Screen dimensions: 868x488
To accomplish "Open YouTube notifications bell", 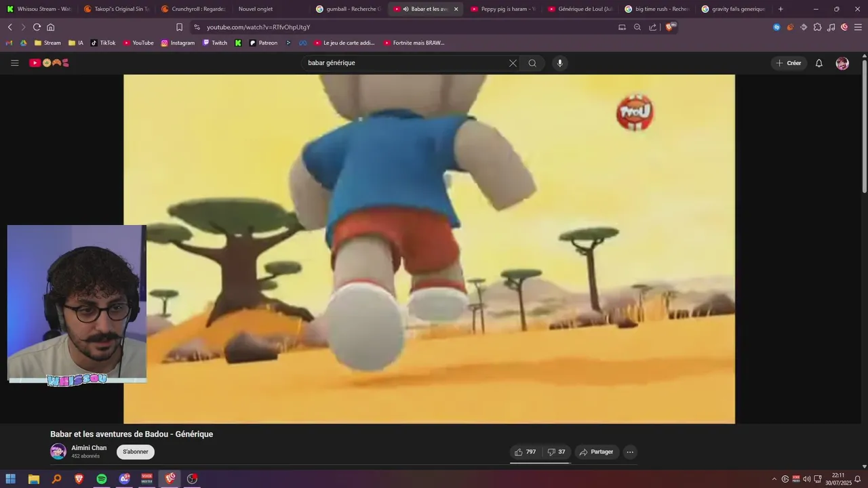I will click(818, 63).
